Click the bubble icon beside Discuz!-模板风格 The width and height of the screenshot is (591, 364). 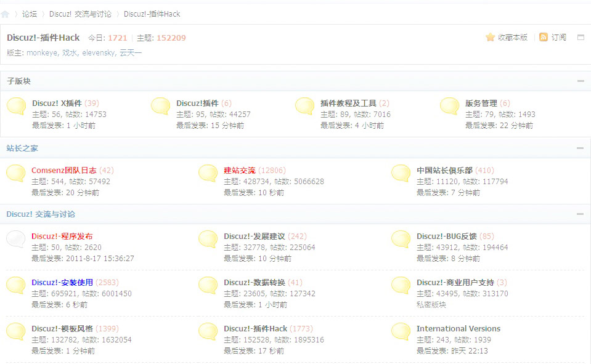tap(16, 332)
